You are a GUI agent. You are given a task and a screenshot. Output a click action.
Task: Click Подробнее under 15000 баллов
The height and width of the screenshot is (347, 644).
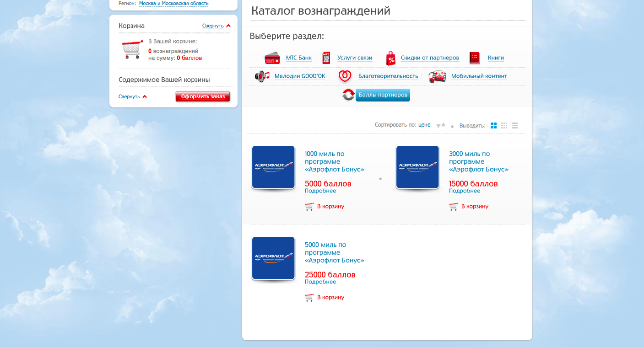[x=465, y=191]
